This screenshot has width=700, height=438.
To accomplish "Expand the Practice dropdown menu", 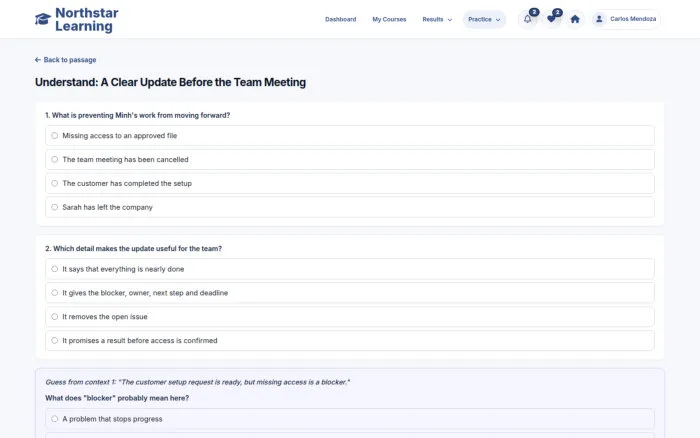I will [484, 19].
